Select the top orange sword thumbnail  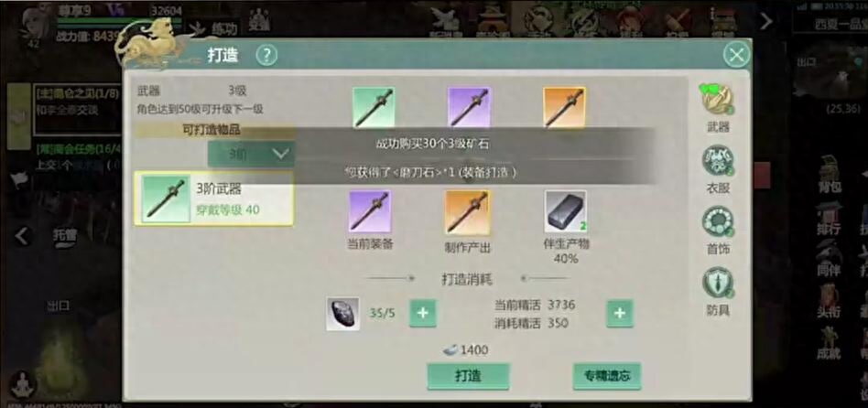(564, 107)
